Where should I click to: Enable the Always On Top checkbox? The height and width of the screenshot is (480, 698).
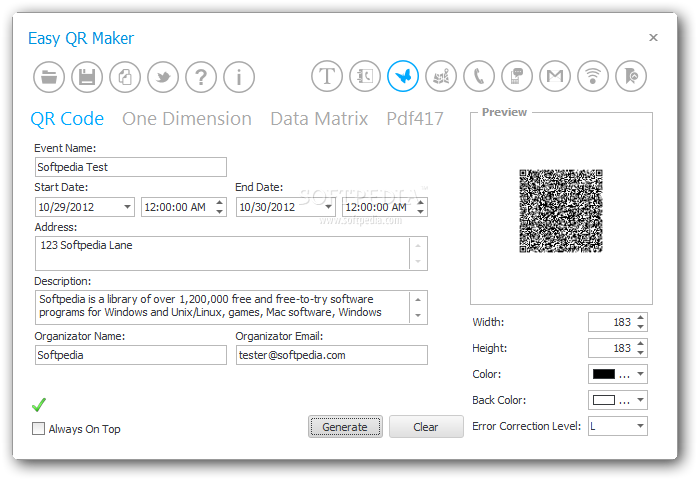[39, 429]
